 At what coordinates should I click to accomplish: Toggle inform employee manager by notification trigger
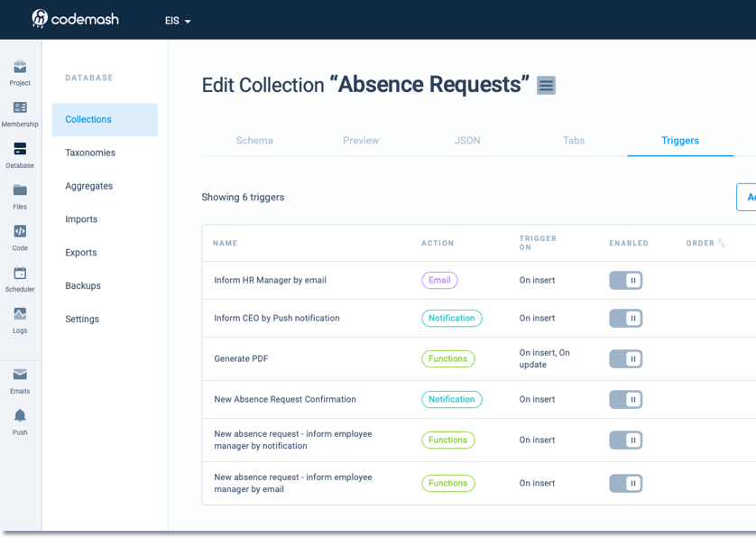point(626,440)
